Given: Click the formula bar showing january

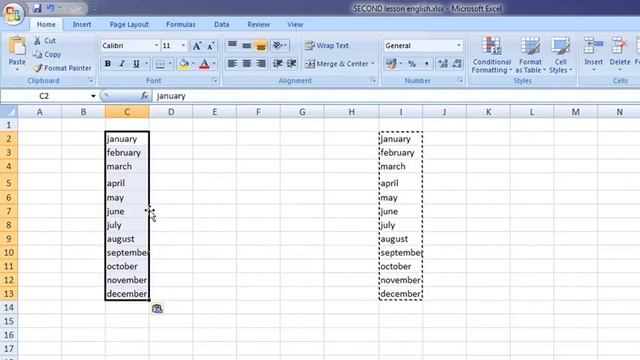Looking at the screenshot, I should 396,96.
